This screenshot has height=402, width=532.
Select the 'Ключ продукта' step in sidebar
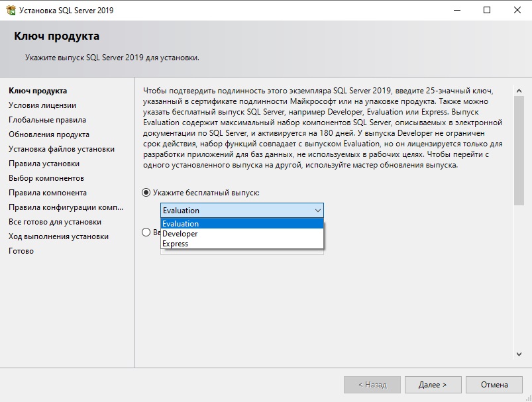38,91
